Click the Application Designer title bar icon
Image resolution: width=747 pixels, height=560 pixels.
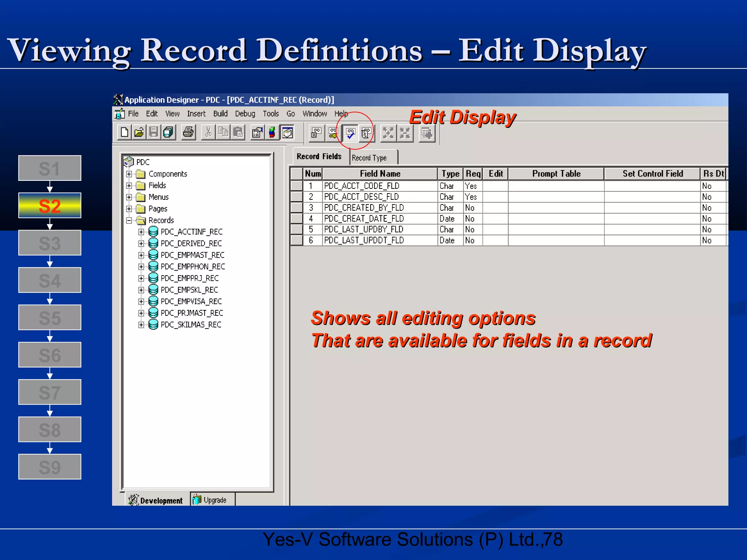tap(118, 99)
